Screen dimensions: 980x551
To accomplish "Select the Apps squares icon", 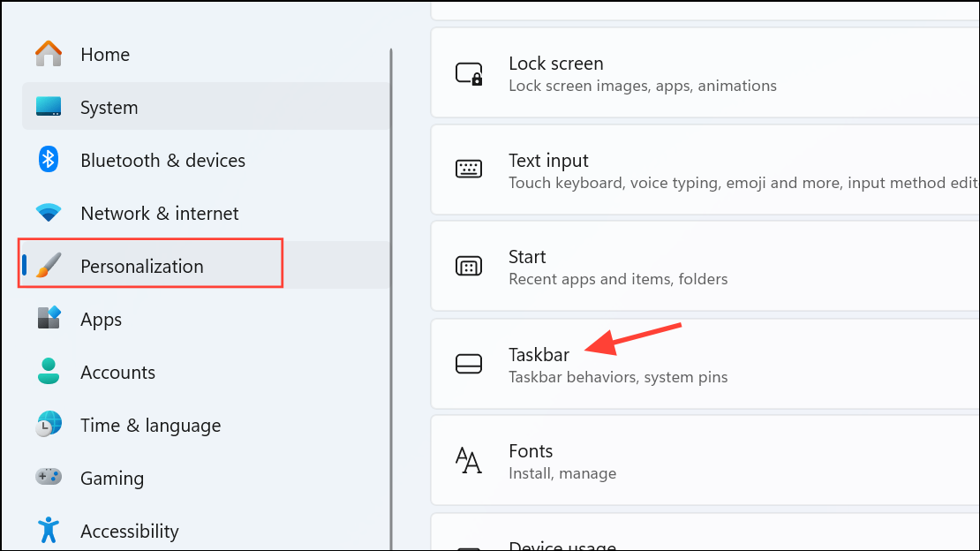I will pyautogui.click(x=48, y=319).
